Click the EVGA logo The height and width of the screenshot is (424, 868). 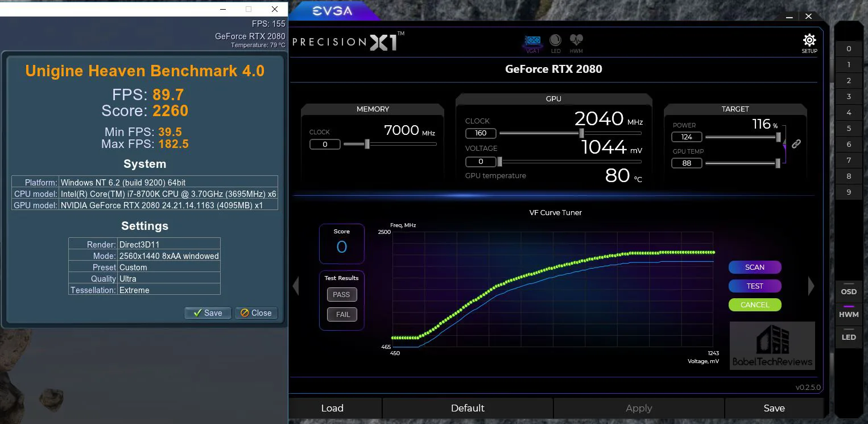pyautogui.click(x=332, y=10)
